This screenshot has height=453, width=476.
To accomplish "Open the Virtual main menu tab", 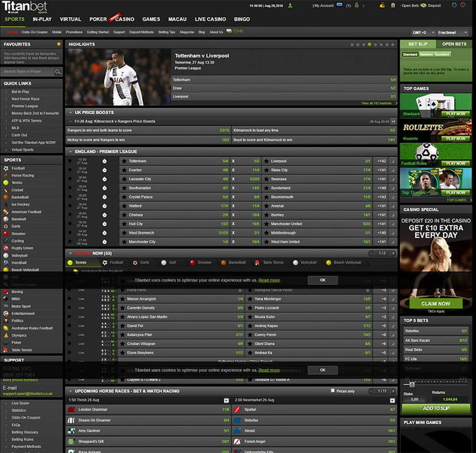I will coord(71,19).
